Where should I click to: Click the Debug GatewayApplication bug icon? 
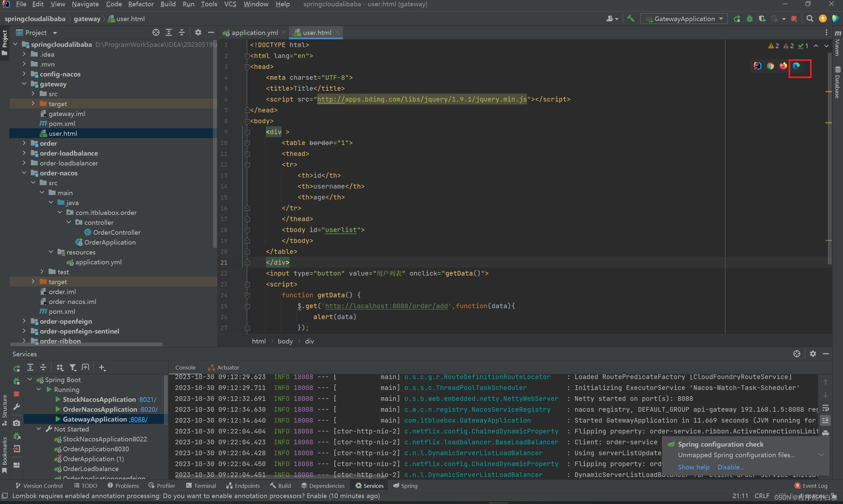[x=749, y=19]
